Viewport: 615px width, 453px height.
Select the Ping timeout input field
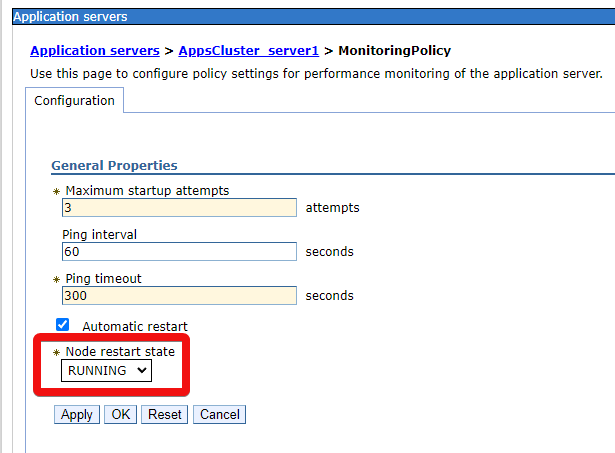point(179,296)
